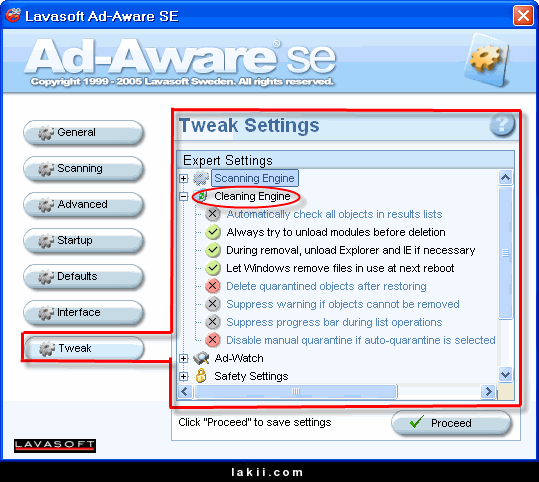The width and height of the screenshot is (539, 482).
Task: Toggle During removal, unload Explorer and IE
Action: [x=213, y=250]
